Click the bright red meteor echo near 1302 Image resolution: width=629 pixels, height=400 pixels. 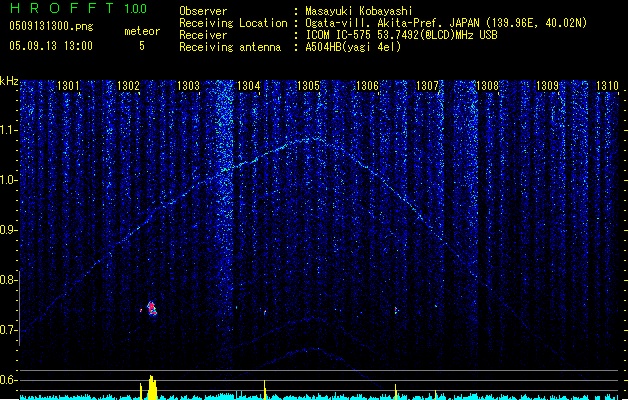(152, 309)
